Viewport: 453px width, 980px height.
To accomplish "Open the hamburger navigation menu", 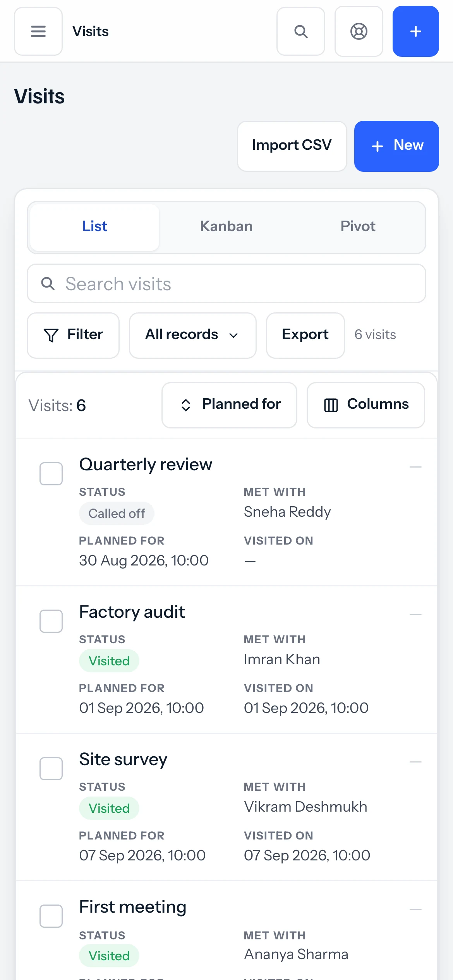I will (38, 31).
